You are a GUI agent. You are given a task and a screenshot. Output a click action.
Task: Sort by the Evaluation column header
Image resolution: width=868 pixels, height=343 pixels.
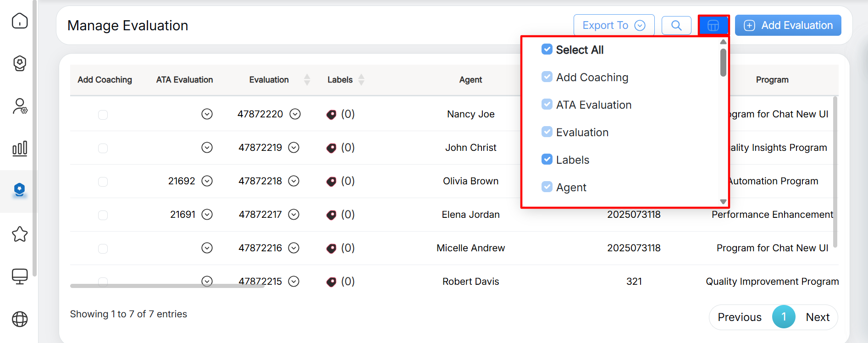click(x=269, y=80)
